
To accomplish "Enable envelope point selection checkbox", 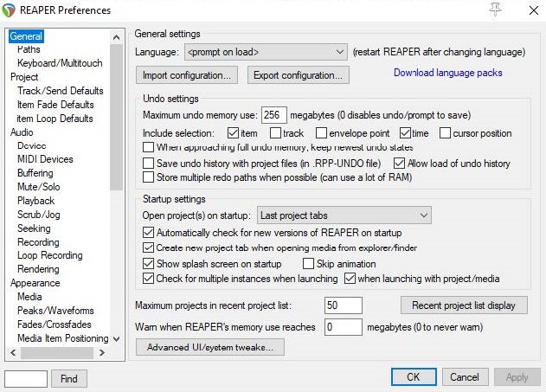I will [x=321, y=133].
